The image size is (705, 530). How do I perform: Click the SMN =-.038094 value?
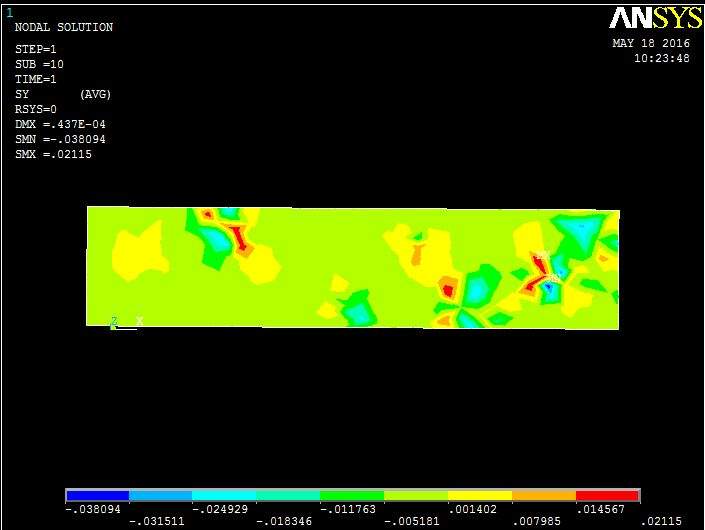coord(60,139)
